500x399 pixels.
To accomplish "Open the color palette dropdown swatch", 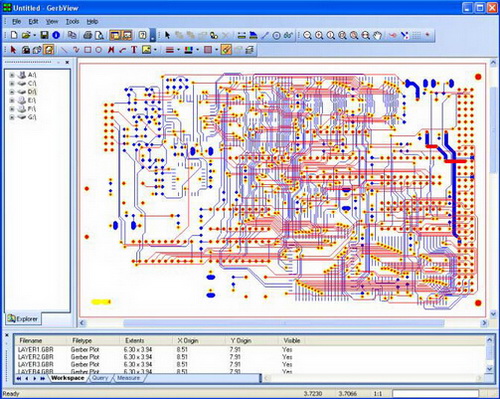I will [x=189, y=50].
